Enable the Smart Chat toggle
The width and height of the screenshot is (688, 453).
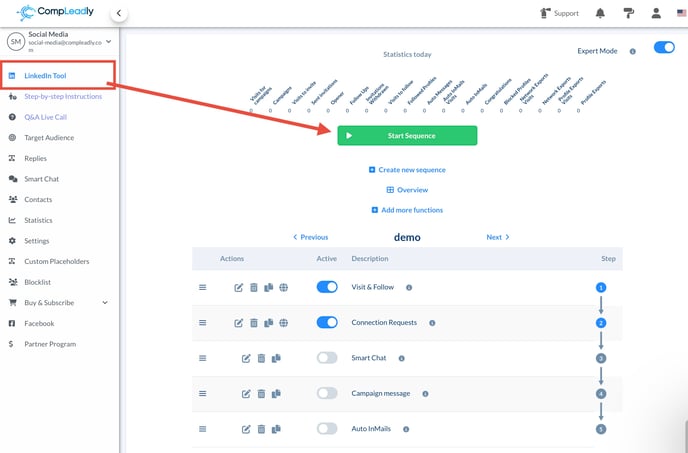(x=327, y=358)
